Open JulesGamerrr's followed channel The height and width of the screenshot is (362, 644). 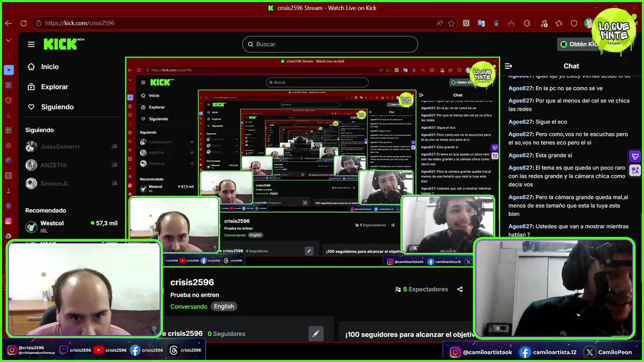pos(71,146)
